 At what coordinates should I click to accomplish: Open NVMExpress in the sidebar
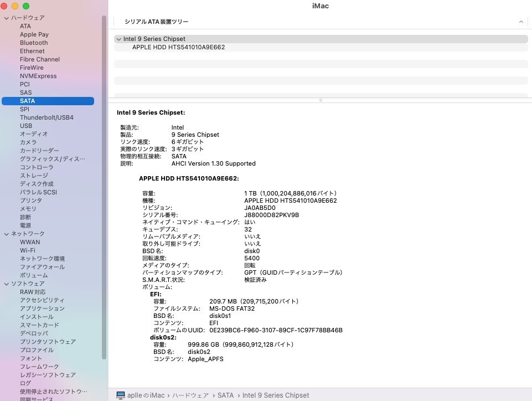click(38, 76)
